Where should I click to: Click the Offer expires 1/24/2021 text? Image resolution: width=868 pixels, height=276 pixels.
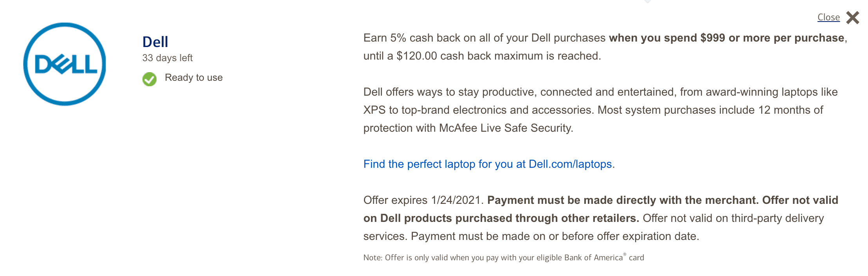click(423, 200)
